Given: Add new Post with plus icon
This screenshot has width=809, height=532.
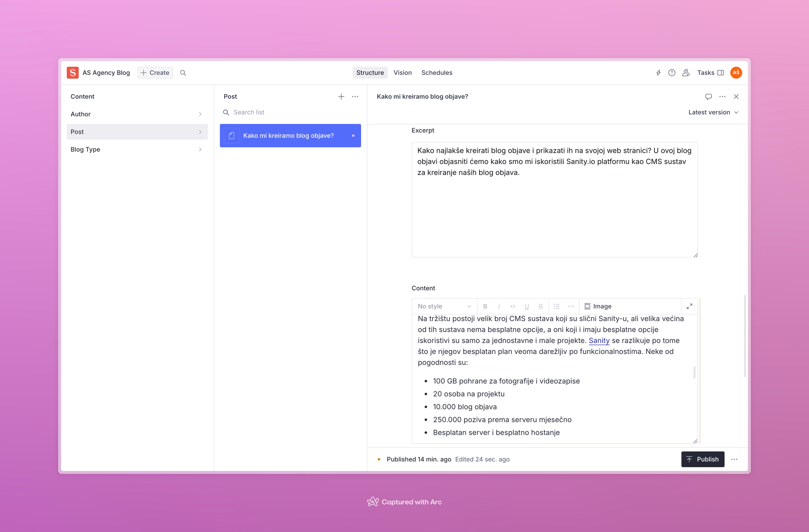Looking at the screenshot, I should coord(341,96).
